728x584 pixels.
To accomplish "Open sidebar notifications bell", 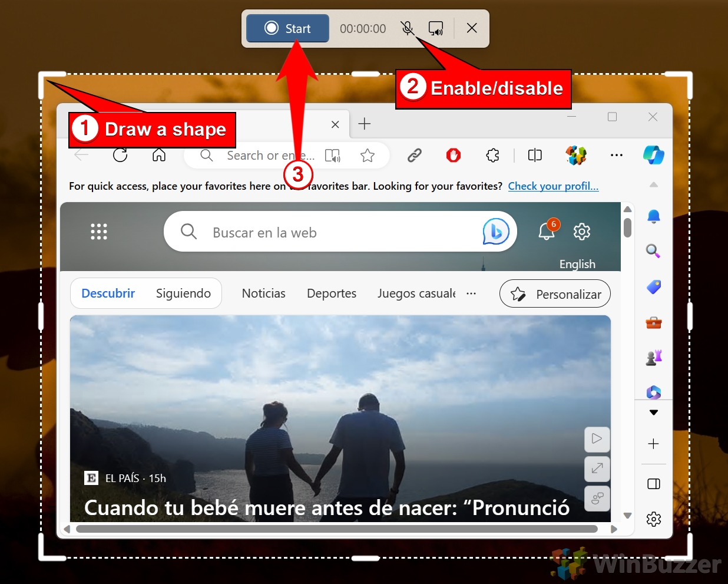I will click(654, 216).
